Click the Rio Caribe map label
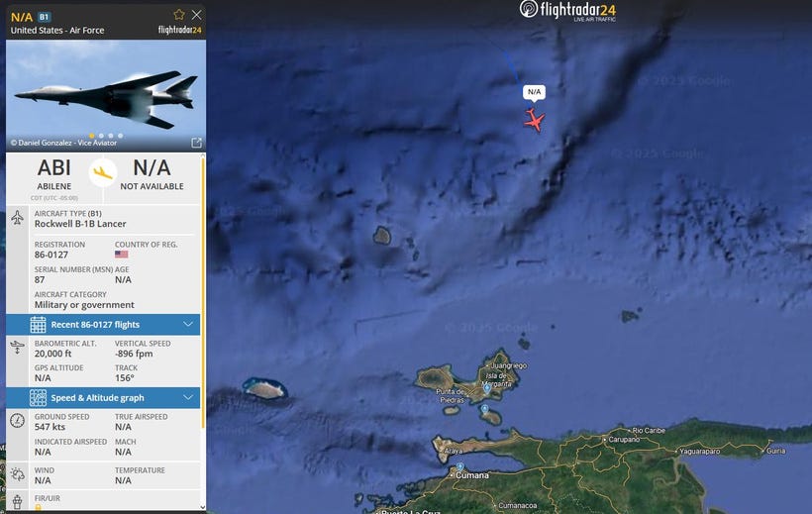 649,431
